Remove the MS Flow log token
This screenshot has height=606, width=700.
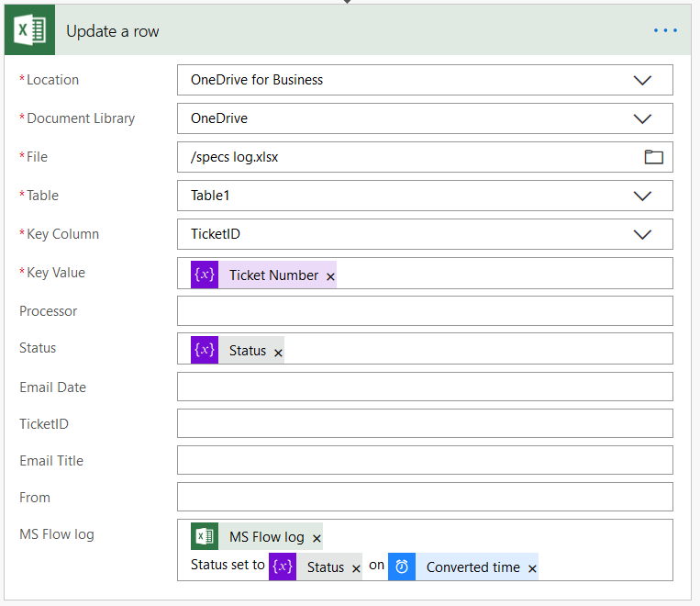[317, 539]
